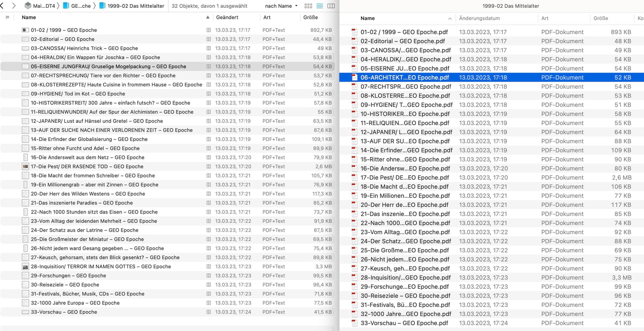
Task: Click PDF icon of 30-Reiseziele – GEO Epoche.pdf
Action: coord(354,296)
